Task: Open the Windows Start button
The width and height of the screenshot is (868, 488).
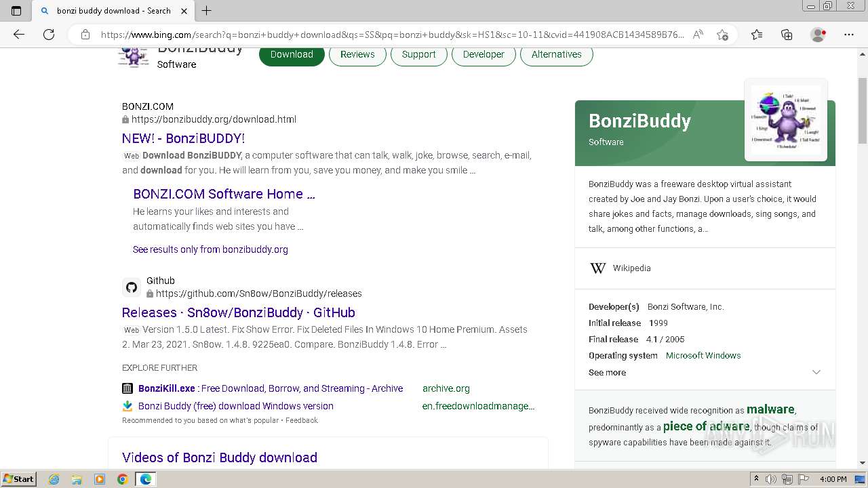Action: click(x=19, y=479)
